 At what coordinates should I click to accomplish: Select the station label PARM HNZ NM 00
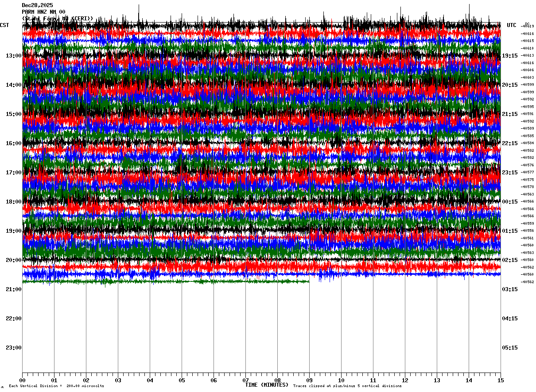pos(43,12)
